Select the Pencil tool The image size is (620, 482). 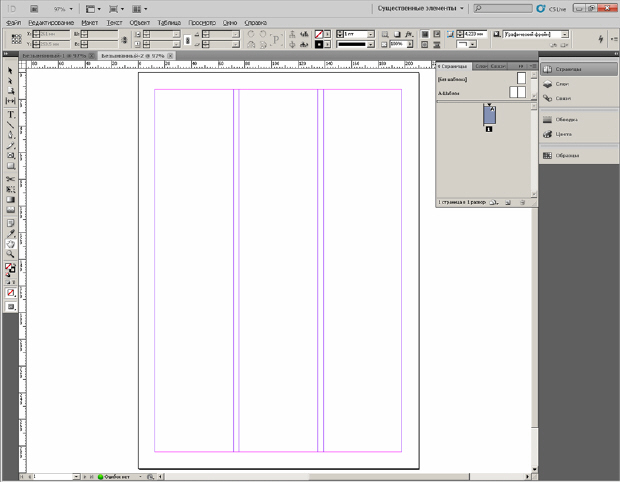10,145
